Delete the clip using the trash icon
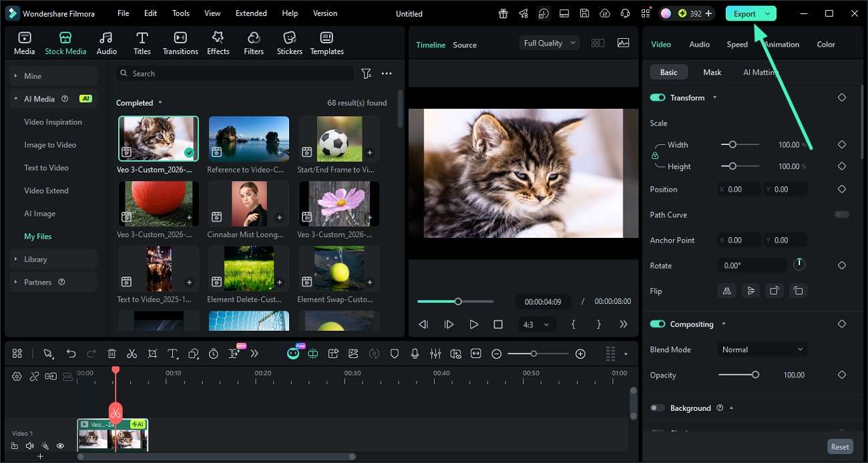This screenshot has height=463, width=868. tap(112, 353)
